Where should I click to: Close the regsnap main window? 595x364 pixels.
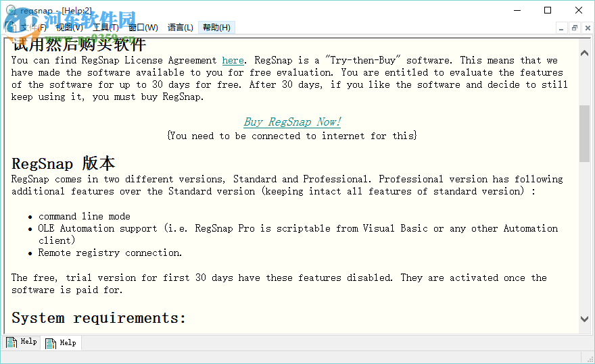coord(579,10)
